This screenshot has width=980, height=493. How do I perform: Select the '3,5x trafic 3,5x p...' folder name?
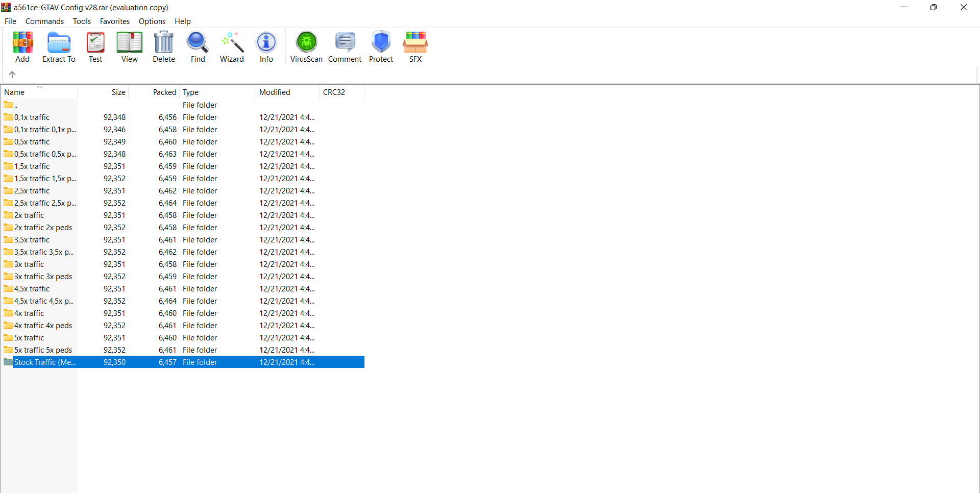(x=44, y=252)
